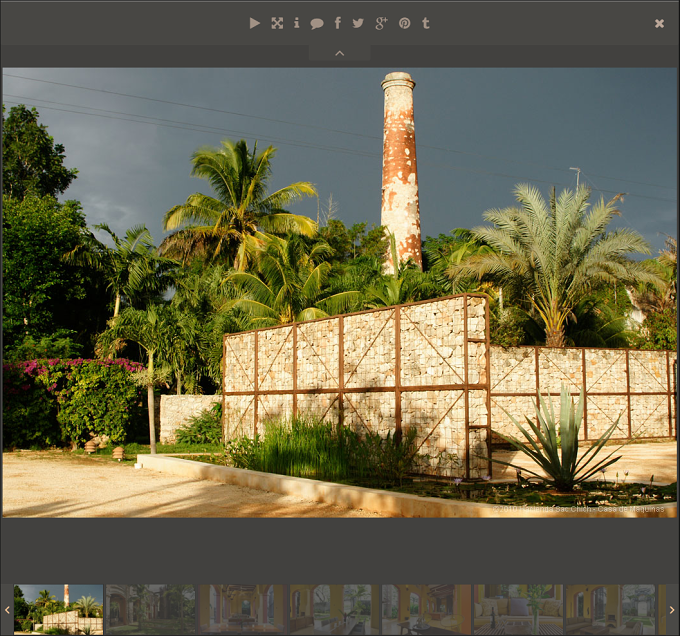Open the sixth thumbnail showing the sofa
The height and width of the screenshot is (636, 680).
pos(518,610)
